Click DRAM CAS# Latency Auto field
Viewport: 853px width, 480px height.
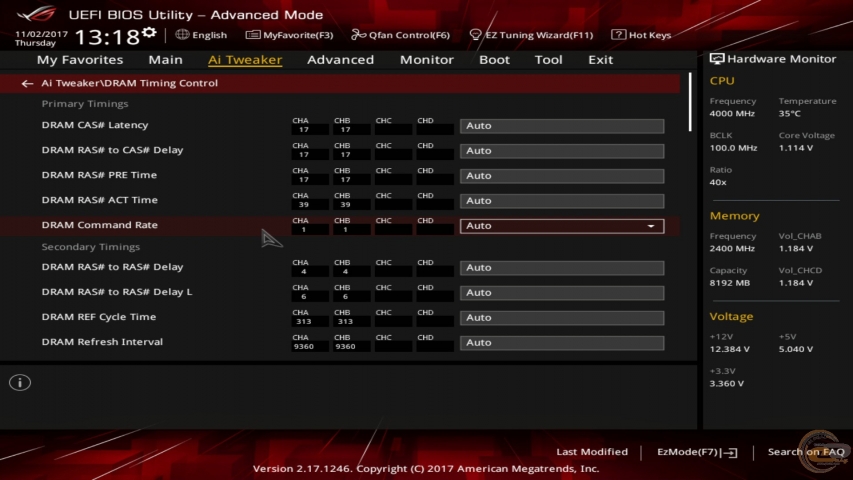pyautogui.click(x=562, y=126)
